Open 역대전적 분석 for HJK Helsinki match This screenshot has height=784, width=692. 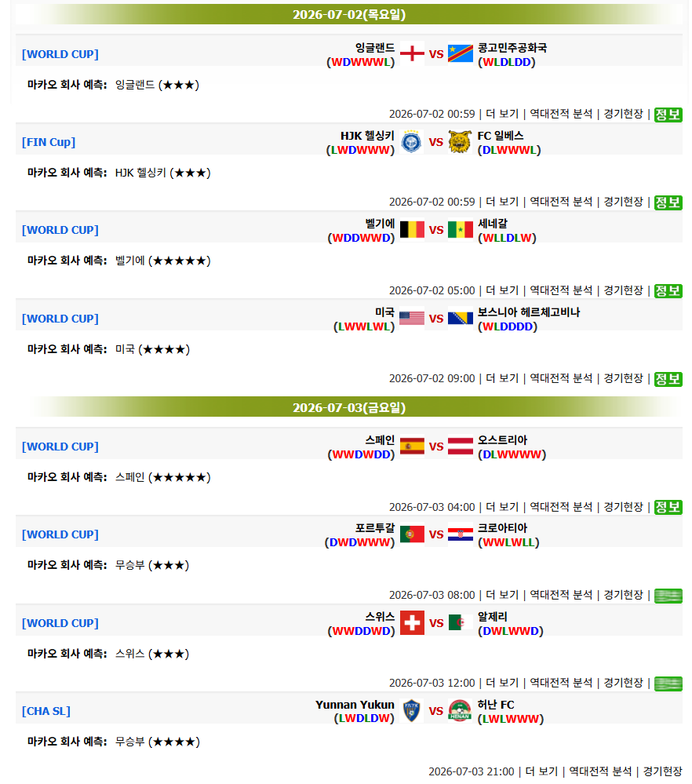pos(561,202)
